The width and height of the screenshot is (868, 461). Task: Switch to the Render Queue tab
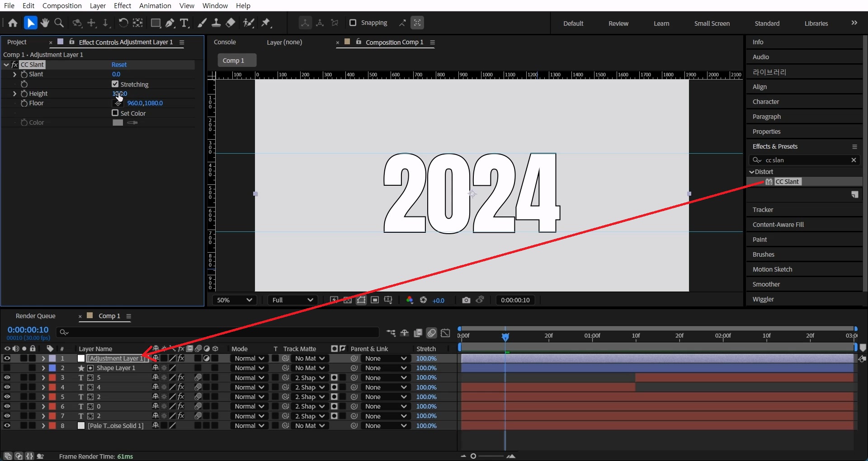(x=36, y=316)
